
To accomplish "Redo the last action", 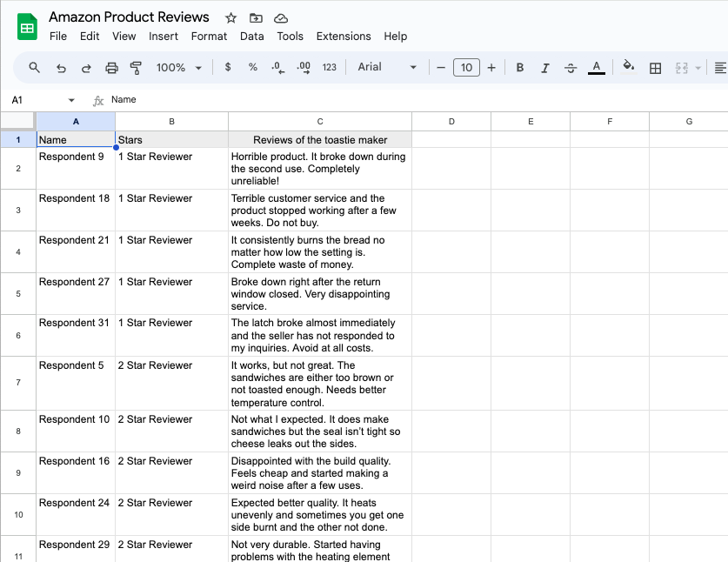I will [x=86, y=68].
